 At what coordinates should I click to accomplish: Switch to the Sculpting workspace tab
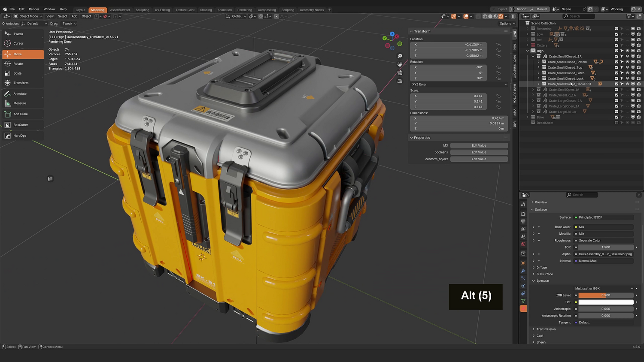(x=143, y=10)
